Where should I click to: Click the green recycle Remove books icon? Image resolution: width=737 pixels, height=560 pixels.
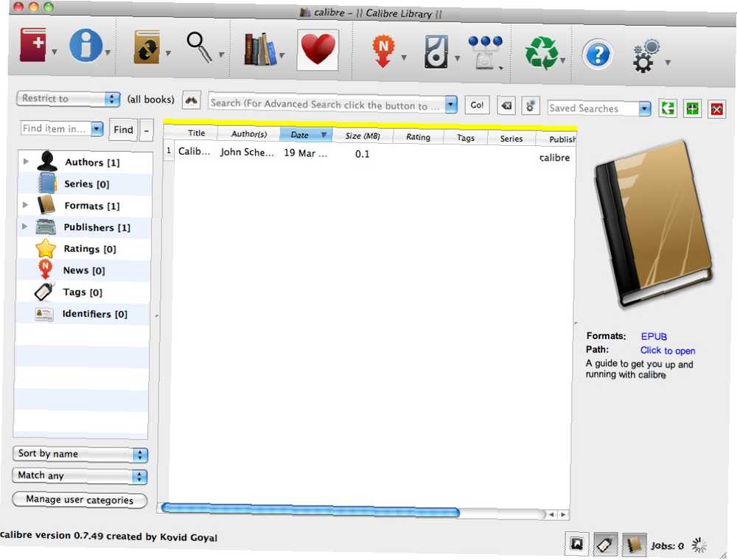[x=542, y=54]
